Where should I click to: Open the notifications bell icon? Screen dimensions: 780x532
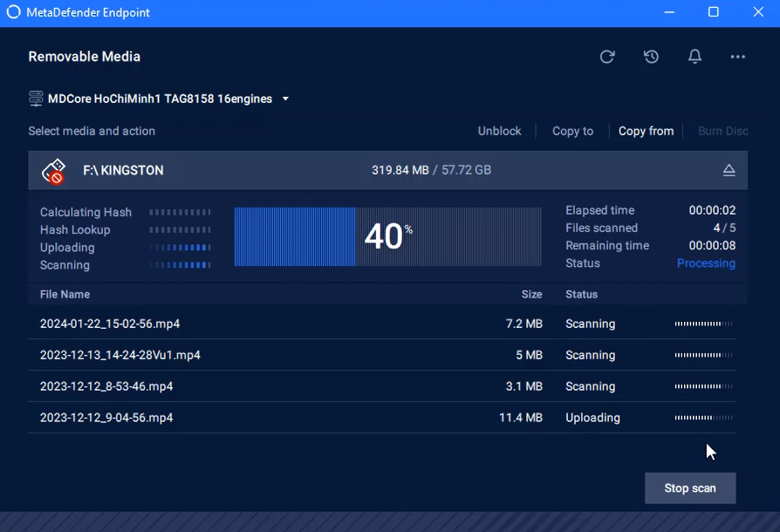pos(695,57)
